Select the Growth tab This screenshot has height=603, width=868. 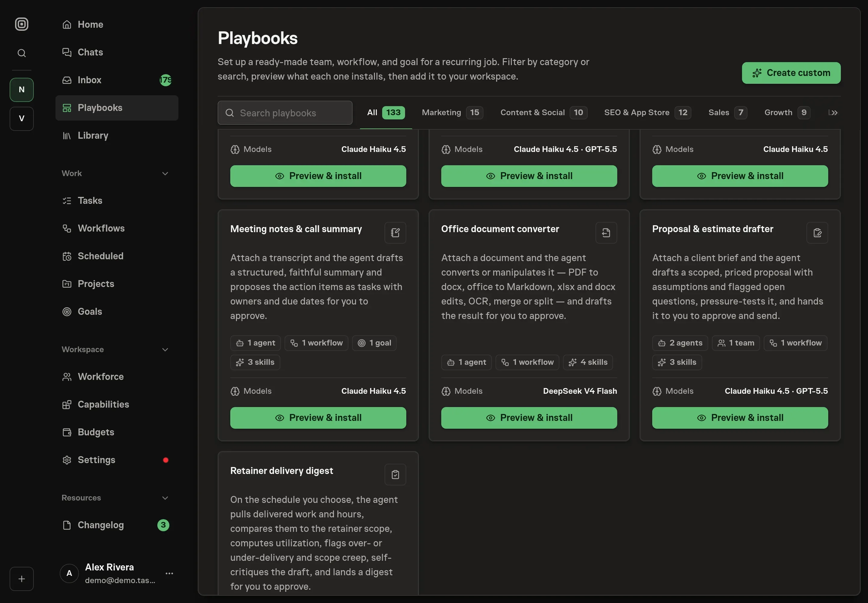(x=787, y=112)
